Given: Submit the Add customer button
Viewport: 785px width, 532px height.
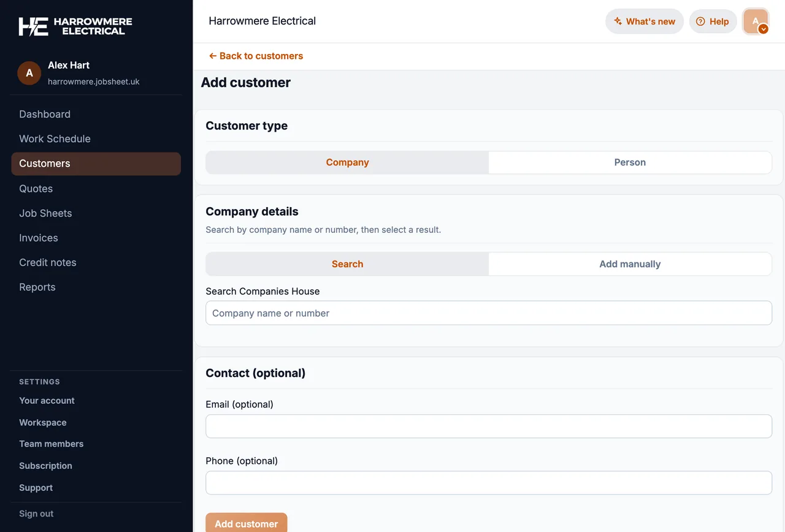Looking at the screenshot, I should click(247, 523).
